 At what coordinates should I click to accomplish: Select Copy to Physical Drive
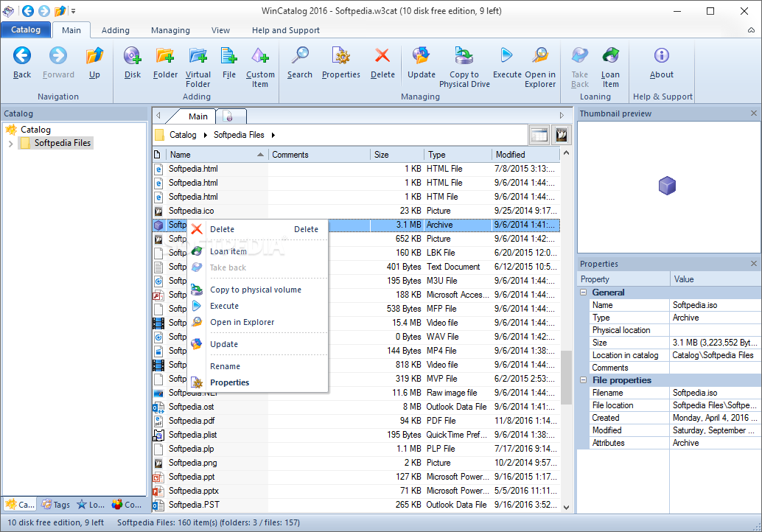point(464,67)
